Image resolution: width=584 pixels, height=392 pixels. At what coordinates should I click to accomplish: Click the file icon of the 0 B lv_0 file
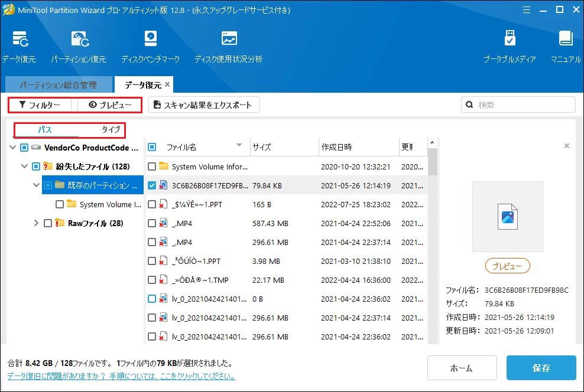point(163,299)
